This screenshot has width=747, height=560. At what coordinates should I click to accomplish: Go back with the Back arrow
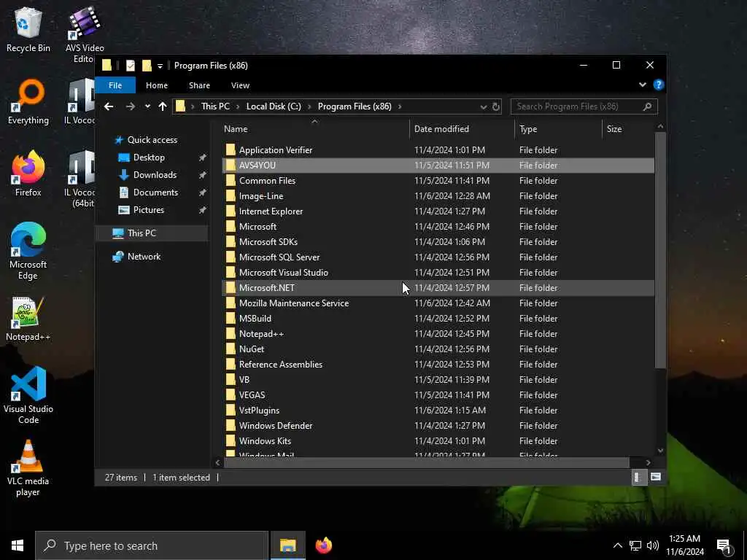pos(109,106)
